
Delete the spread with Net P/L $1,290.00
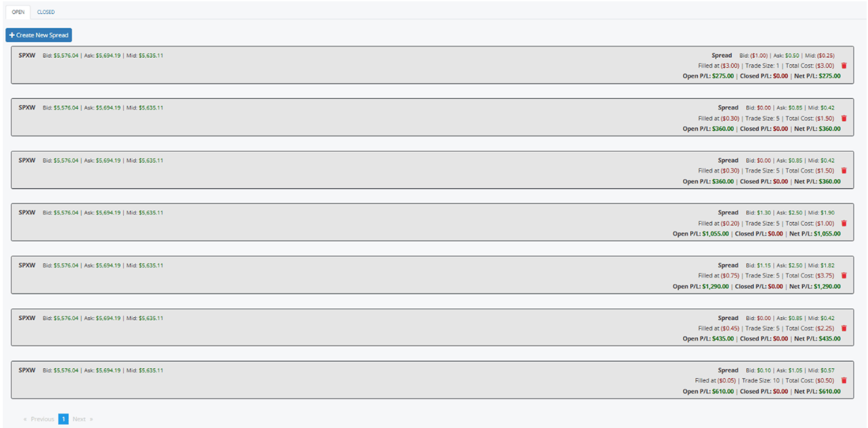(844, 276)
